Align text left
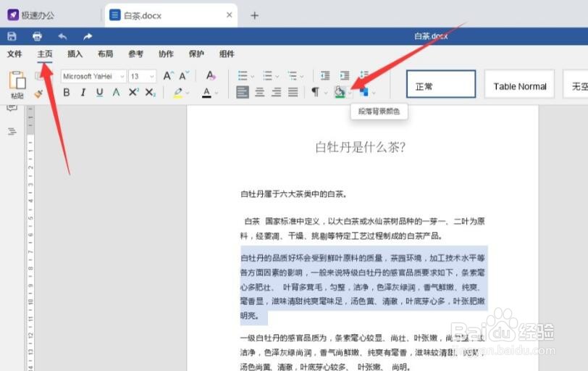Screen dimensions: 588x371 click(243, 92)
